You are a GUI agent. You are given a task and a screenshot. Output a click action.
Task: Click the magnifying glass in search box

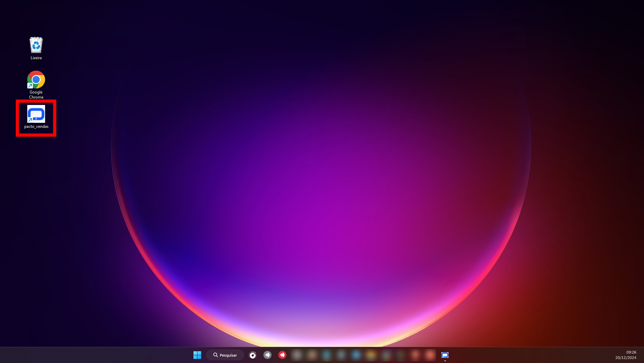(215, 355)
